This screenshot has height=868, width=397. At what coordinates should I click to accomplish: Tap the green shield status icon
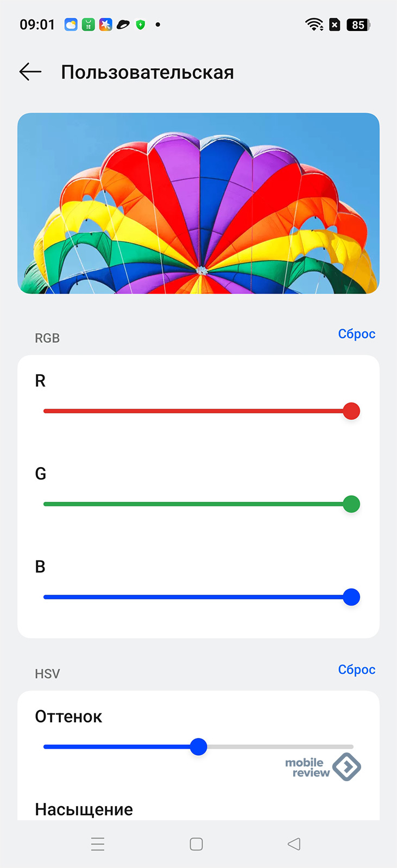coord(141,24)
